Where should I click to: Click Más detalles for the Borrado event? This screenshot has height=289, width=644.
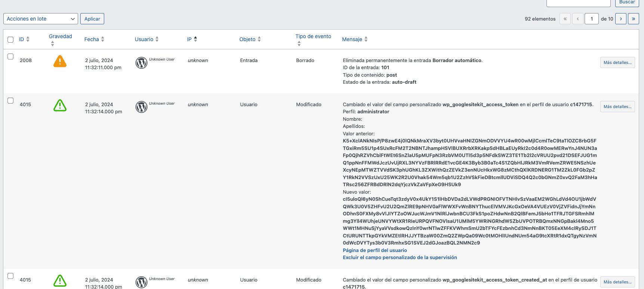617,62
